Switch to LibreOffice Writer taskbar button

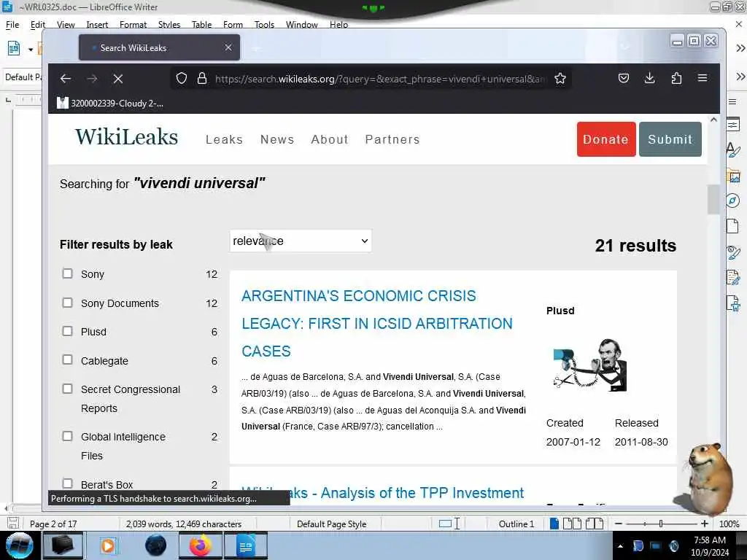pyautogui.click(x=245, y=545)
